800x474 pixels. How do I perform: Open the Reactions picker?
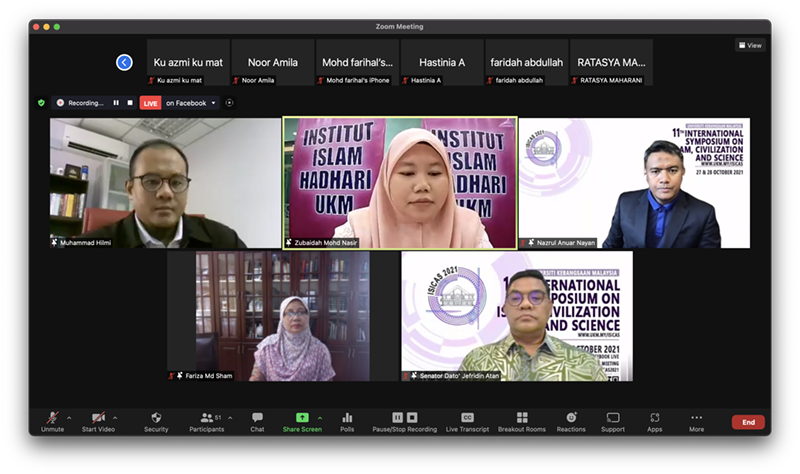pos(571,418)
